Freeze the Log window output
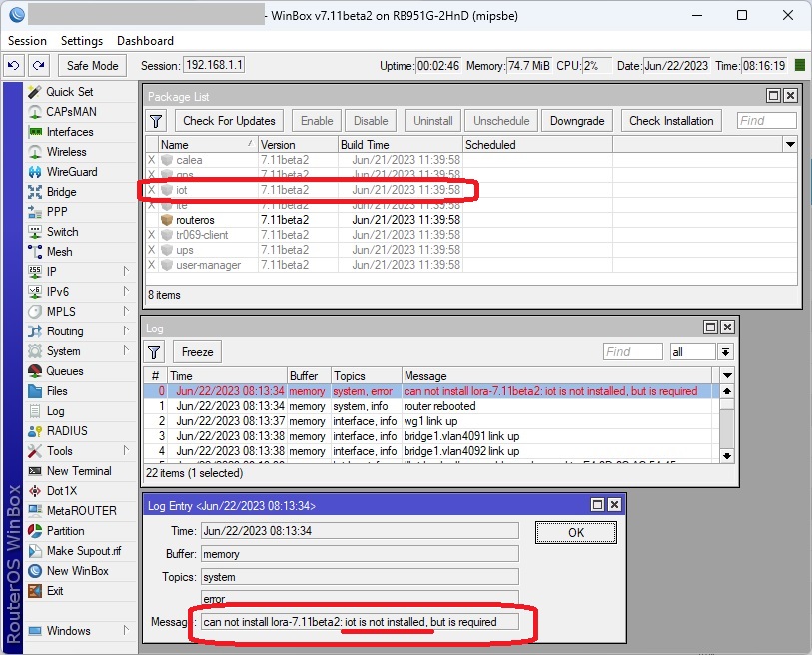812x655 pixels. click(198, 352)
